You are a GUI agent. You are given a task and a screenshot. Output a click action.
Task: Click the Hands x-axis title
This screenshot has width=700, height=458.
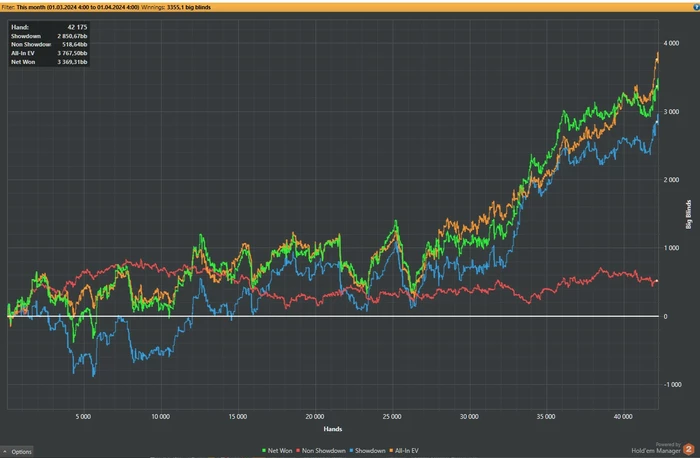[x=333, y=429]
